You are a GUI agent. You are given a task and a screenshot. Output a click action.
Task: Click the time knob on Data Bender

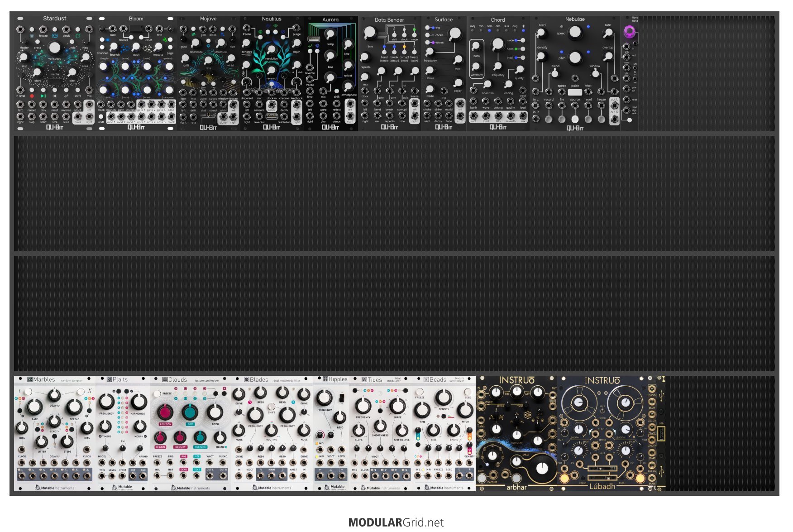370,33
